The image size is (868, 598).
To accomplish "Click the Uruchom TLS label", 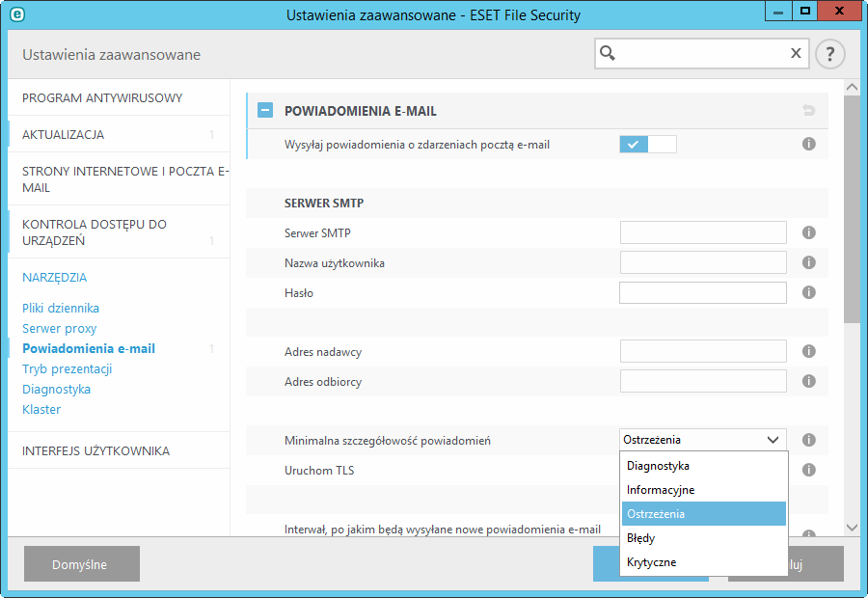I will [319, 470].
